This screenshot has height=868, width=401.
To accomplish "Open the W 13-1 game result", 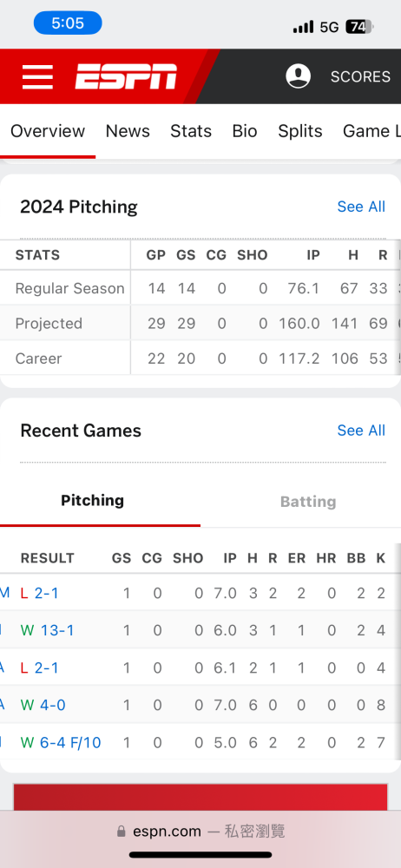I will point(47,630).
